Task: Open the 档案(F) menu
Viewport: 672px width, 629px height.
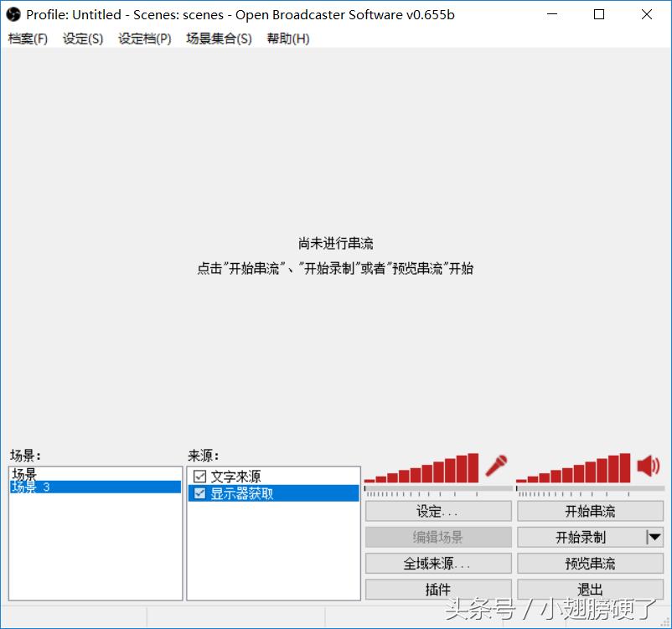Action: pyautogui.click(x=28, y=39)
